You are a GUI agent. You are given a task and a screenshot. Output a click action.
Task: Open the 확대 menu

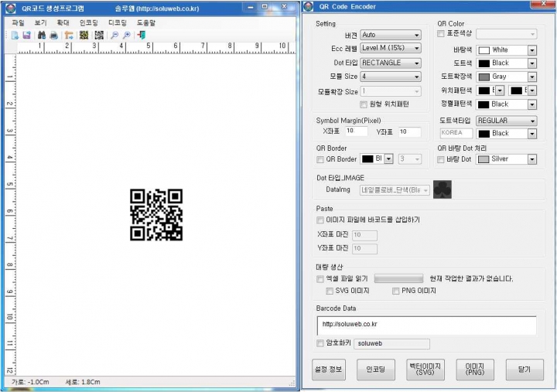click(x=63, y=22)
